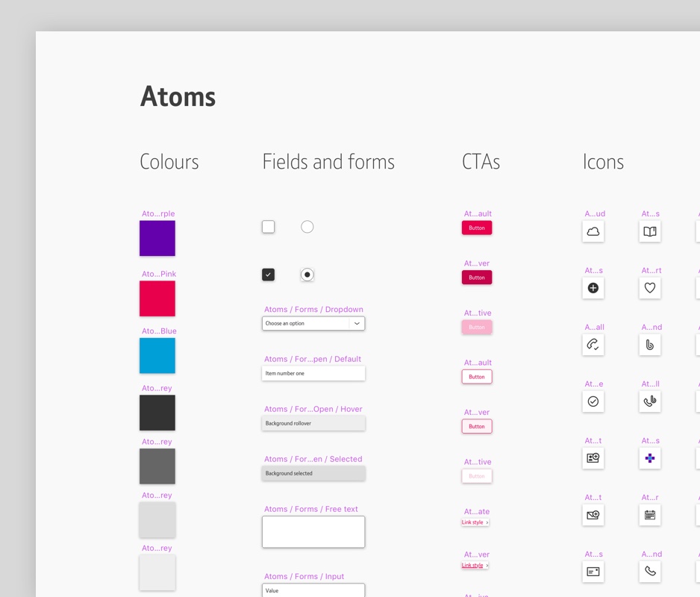Open the Choose an option dropdown
700x597 pixels.
click(313, 323)
